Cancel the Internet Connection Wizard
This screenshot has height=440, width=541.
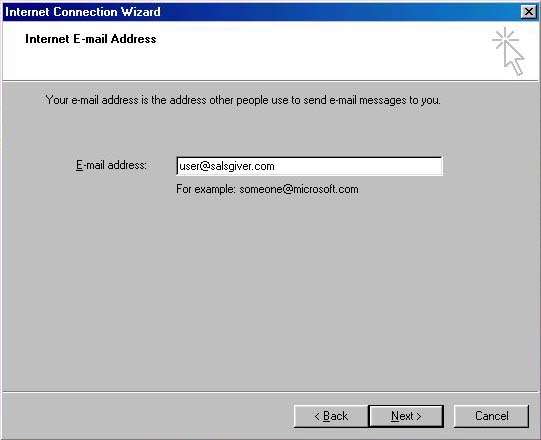[491, 416]
